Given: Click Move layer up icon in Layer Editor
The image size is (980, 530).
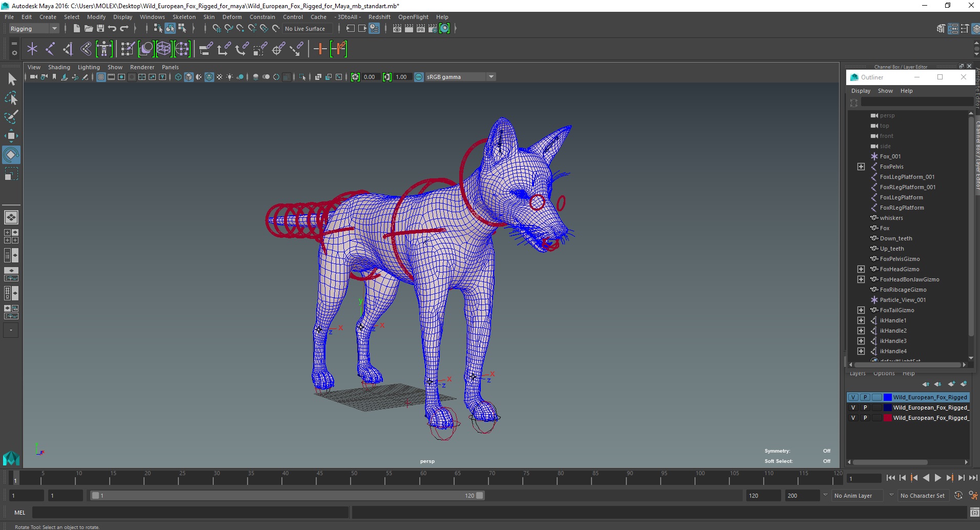Looking at the screenshot, I should click(x=926, y=384).
